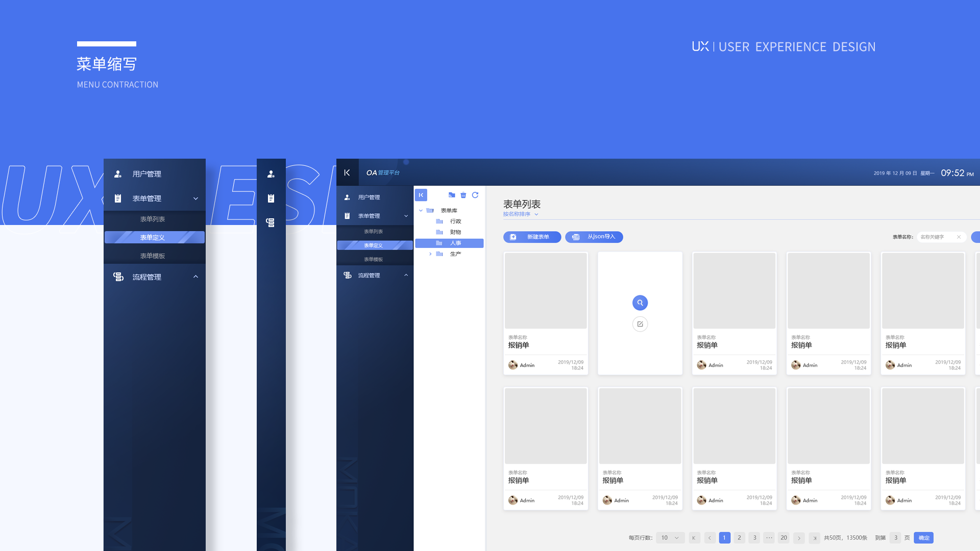Go to page 2 in pagination
This screenshot has width=980, height=551.
pos(739,538)
